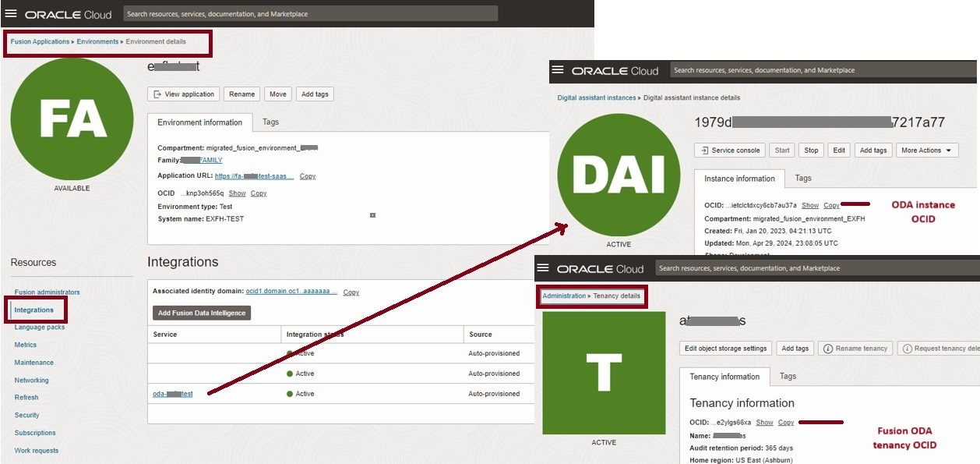Open Security resource

click(27, 416)
